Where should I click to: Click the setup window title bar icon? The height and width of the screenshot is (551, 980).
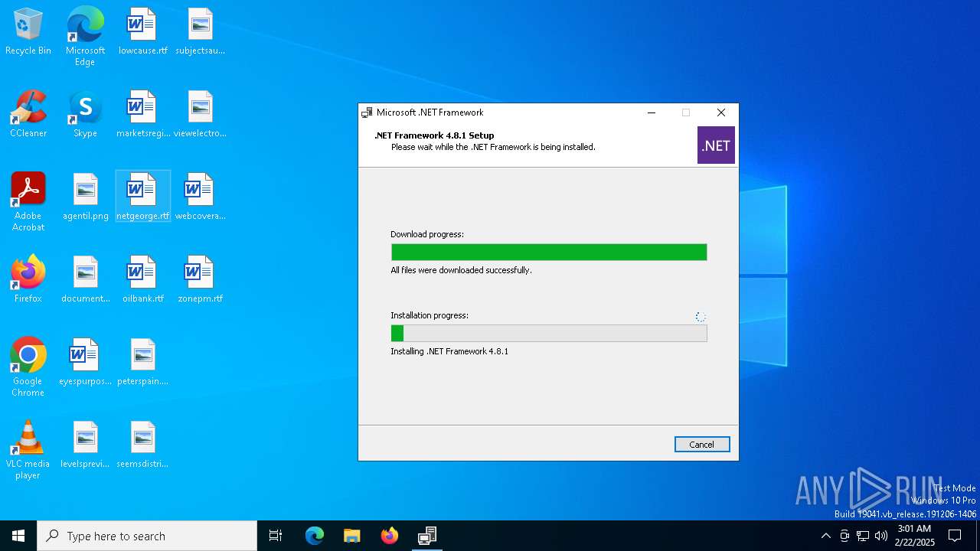[x=367, y=112]
